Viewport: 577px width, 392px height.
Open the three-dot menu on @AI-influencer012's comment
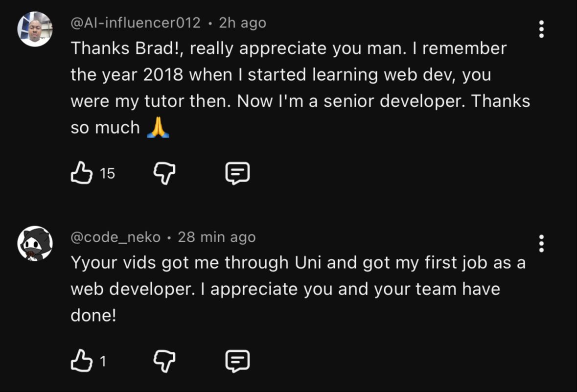coord(541,29)
